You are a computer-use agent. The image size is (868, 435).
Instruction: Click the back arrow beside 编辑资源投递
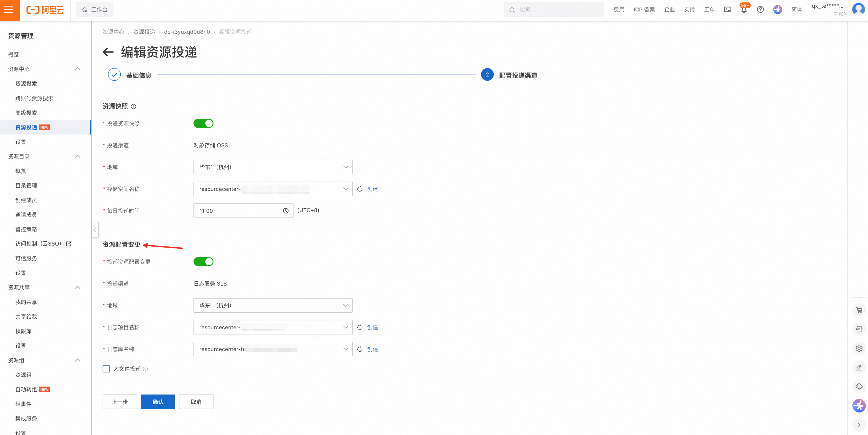coord(108,52)
